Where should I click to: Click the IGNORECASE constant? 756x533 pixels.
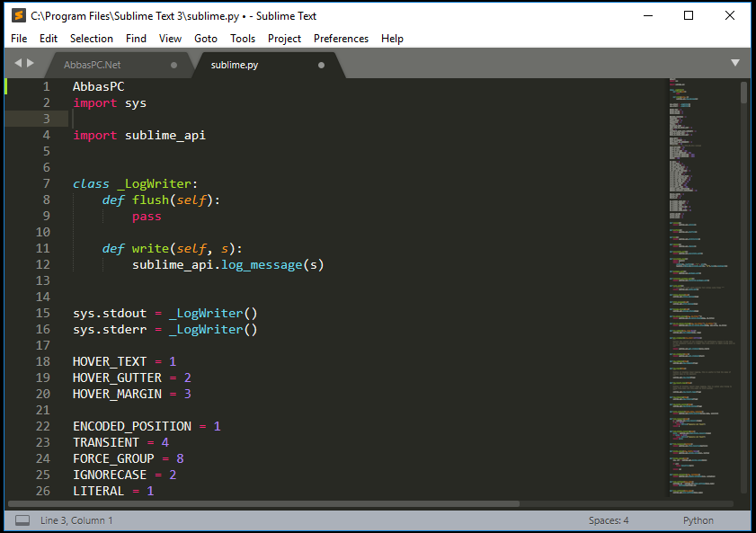110,475
